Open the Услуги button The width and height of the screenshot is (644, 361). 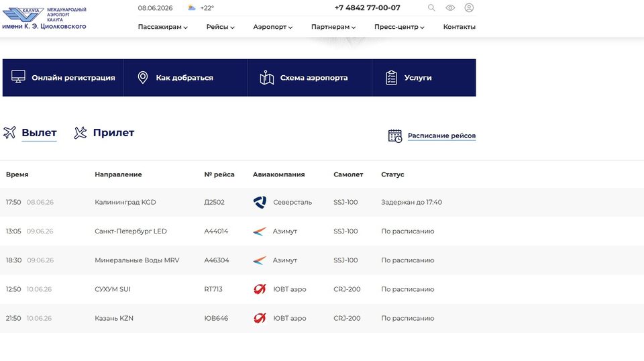pos(424,78)
